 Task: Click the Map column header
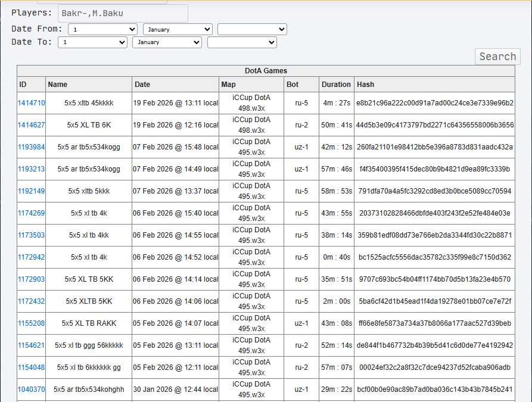251,85
